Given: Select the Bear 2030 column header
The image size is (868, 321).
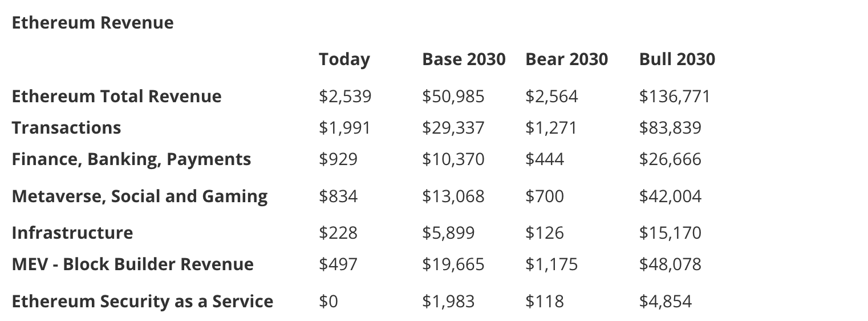Looking at the screenshot, I should pyautogui.click(x=566, y=59).
